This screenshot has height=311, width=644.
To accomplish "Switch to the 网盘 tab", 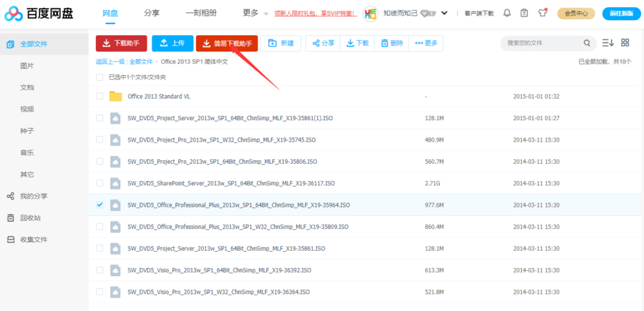I will pos(110,13).
